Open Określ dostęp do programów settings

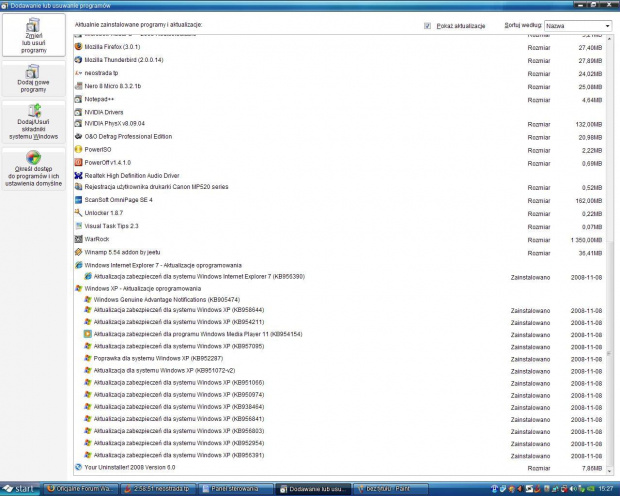point(34,169)
